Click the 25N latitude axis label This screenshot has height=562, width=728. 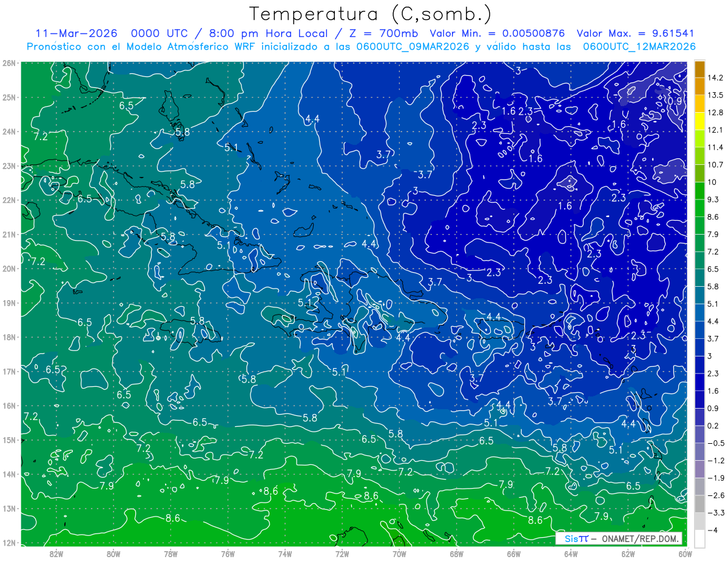[x=8, y=97]
